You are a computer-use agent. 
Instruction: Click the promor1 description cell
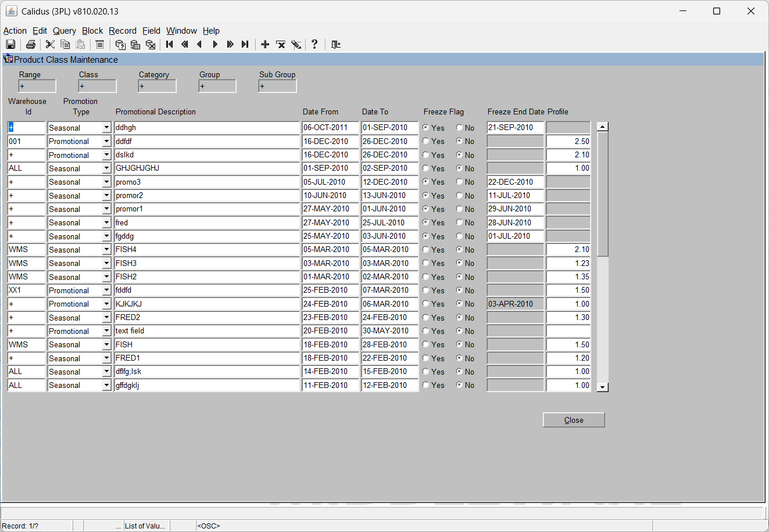tap(207, 209)
